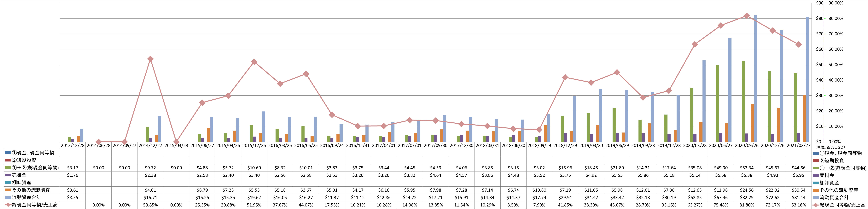The image size is (868, 209).
Task: Click the 81.80% ratio value
Action: (x=747, y=205)
